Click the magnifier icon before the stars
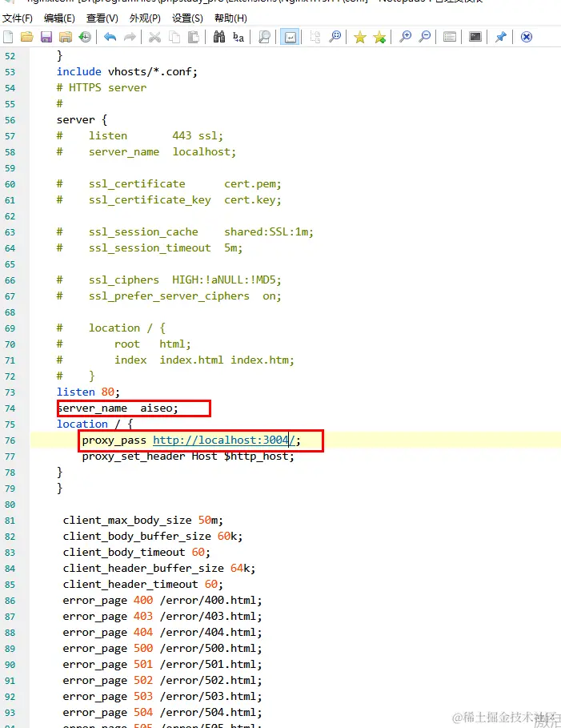The image size is (561, 728). [x=335, y=37]
